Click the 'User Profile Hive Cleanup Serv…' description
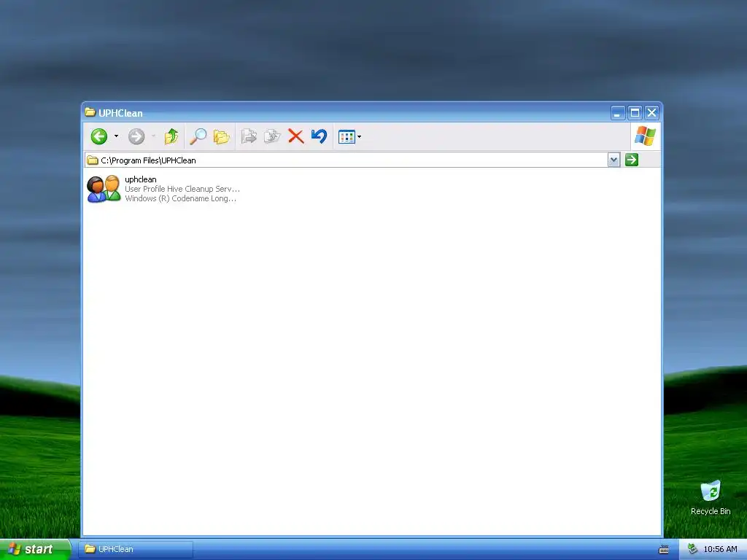 pos(182,189)
